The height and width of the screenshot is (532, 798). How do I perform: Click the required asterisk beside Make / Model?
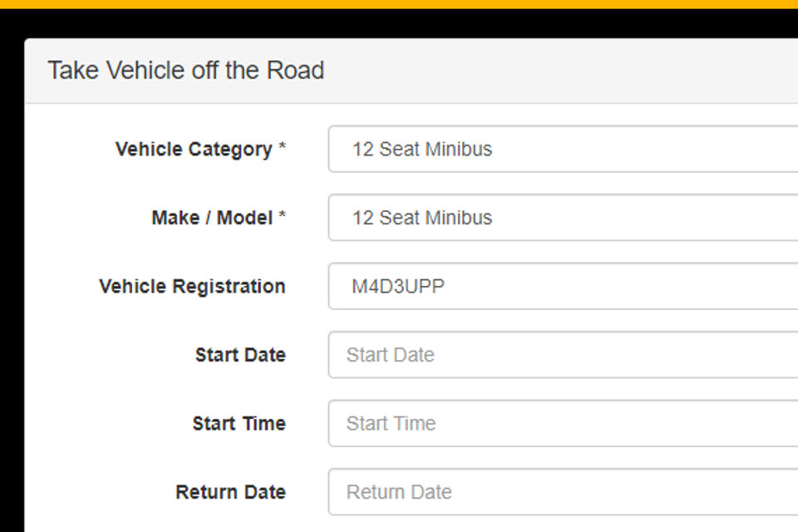click(x=283, y=218)
